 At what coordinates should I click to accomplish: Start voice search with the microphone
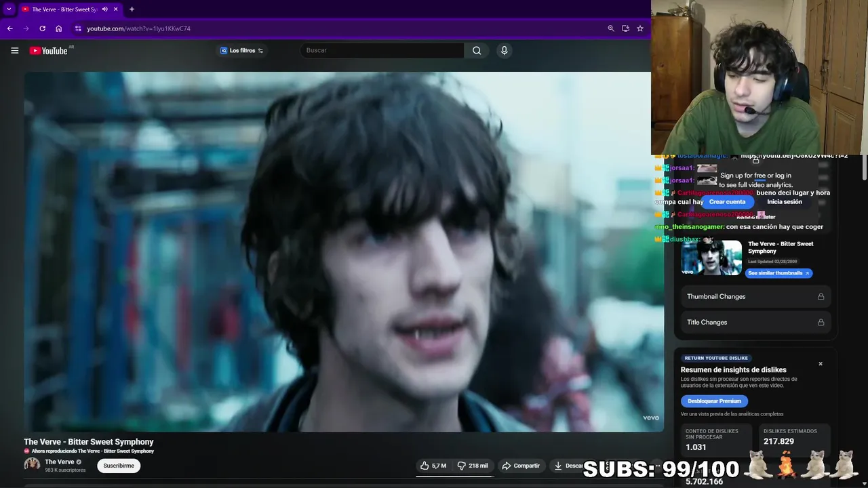click(x=504, y=50)
